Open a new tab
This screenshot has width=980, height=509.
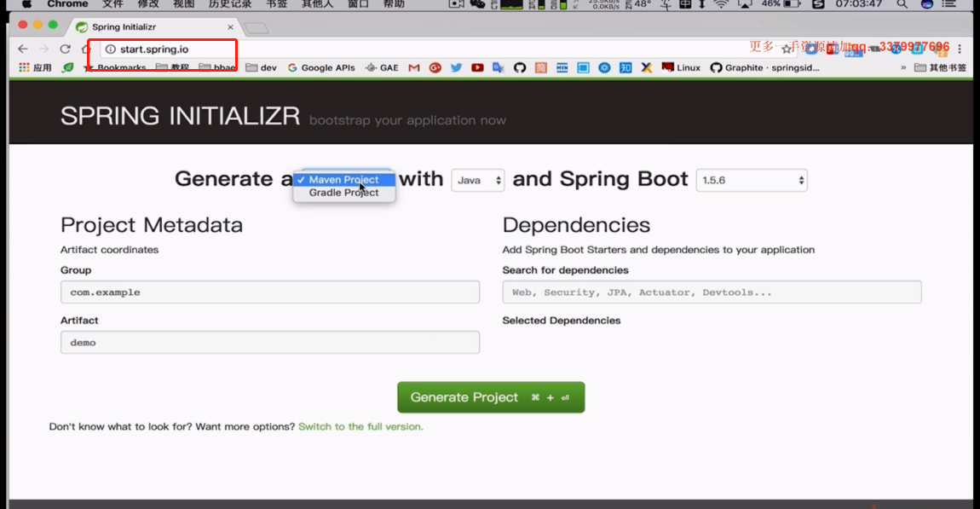(257, 27)
